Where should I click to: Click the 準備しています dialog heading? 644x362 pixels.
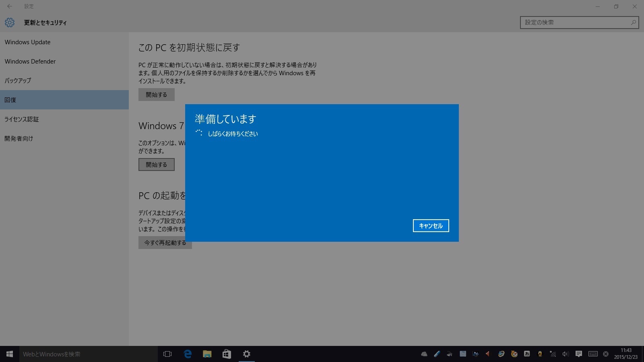tap(225, 119)
